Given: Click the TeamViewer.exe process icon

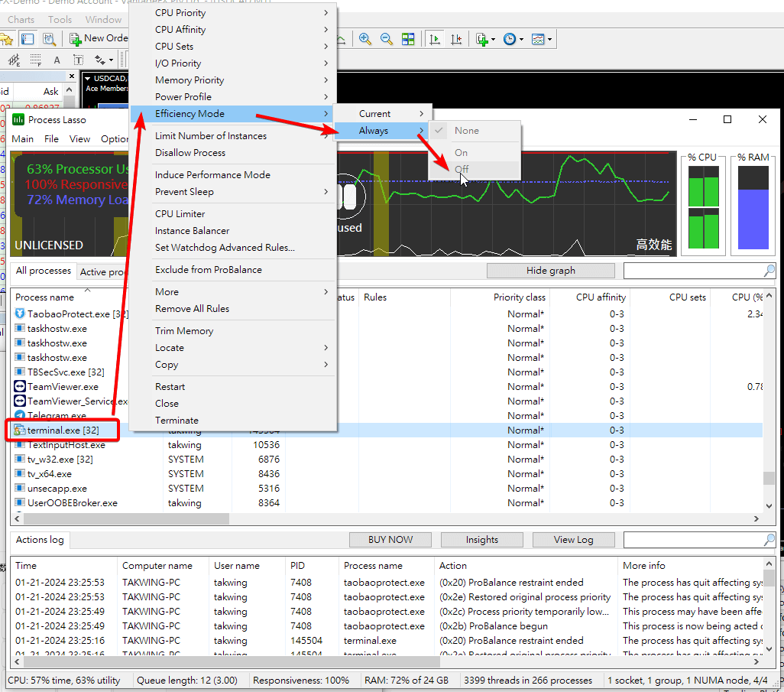Looking at the screenshot, I should [x=20, y=386].
